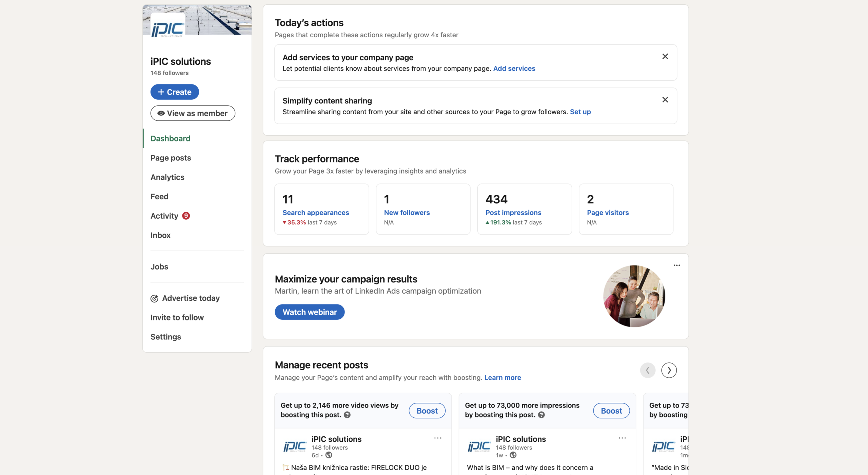This screenshot has height=475, width=868.
Task: Click globe visibility icon on the 1w post
Action: 513,455
